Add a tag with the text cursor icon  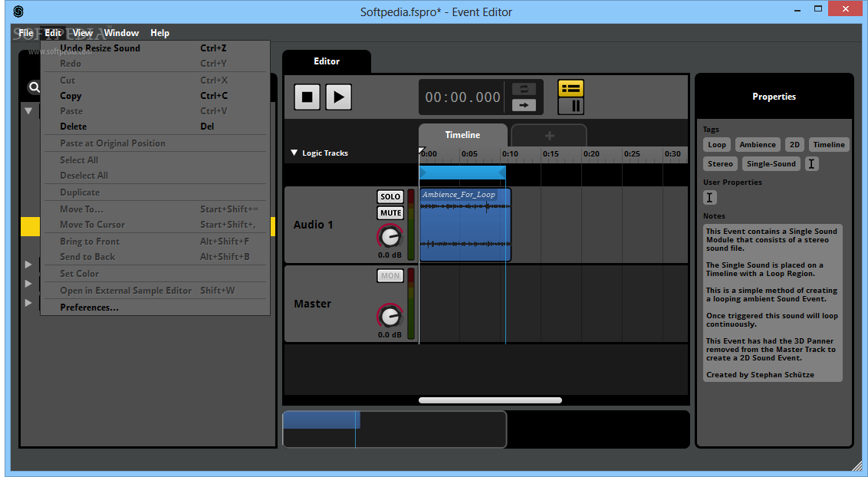click(811, 164)
